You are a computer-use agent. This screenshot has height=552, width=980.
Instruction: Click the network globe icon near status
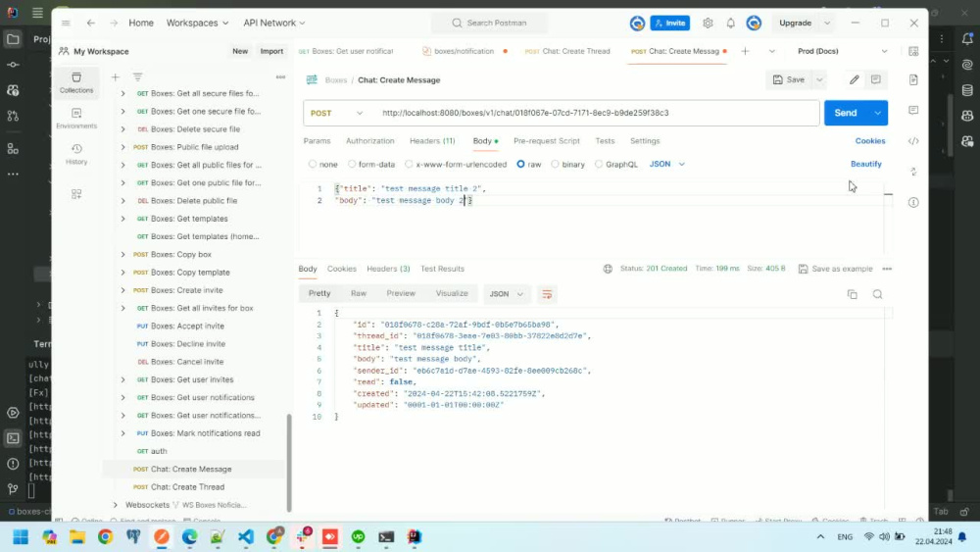(608, 269)
